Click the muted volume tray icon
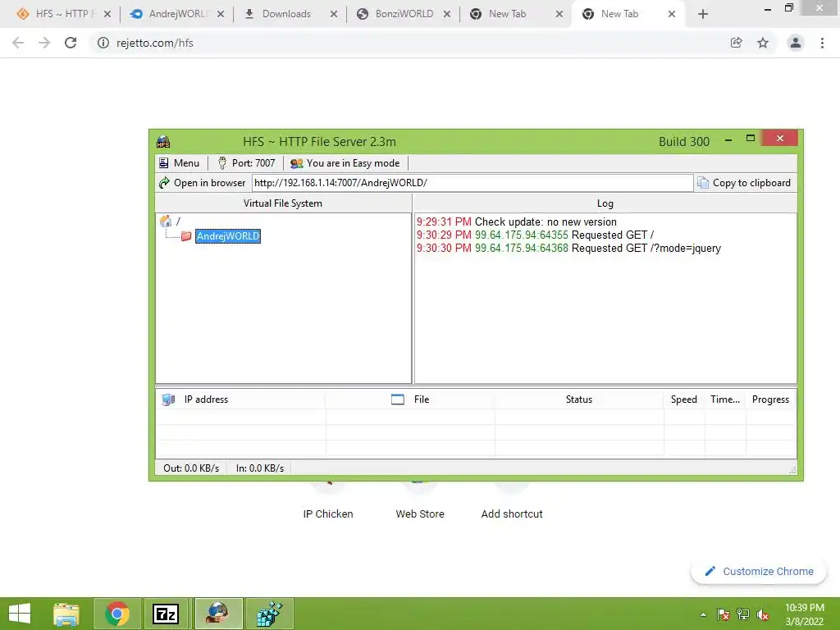This screenshot has height=630, width=840. click(763, 614)
